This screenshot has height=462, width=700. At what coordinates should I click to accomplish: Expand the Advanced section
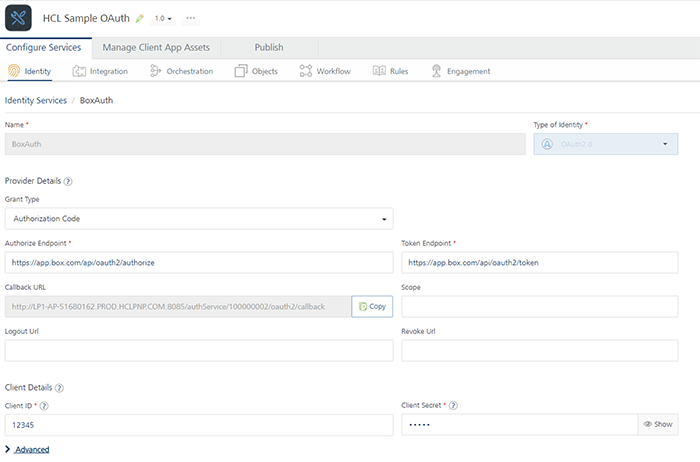(28, 450)
